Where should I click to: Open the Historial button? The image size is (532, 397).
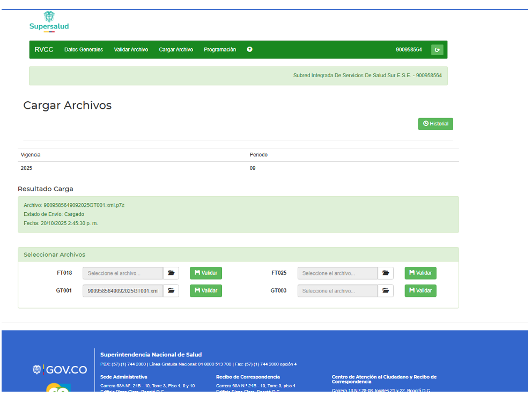click(x=435, y=124)
